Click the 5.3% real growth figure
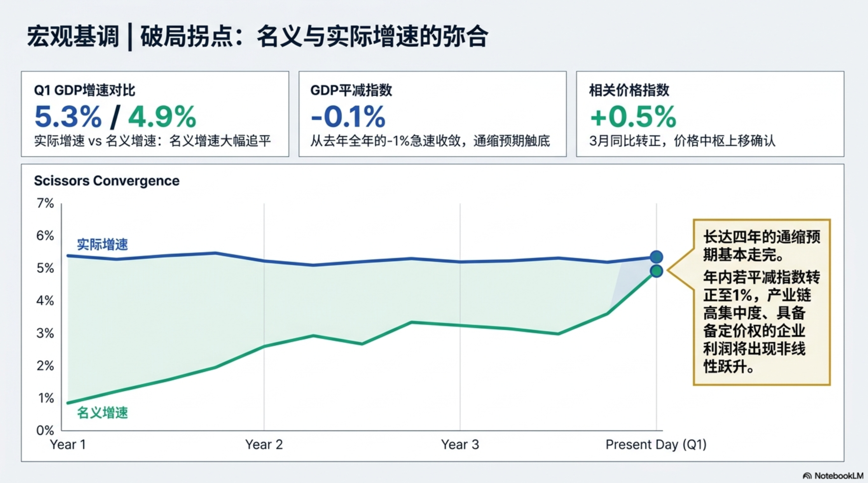 coord(68,116)
